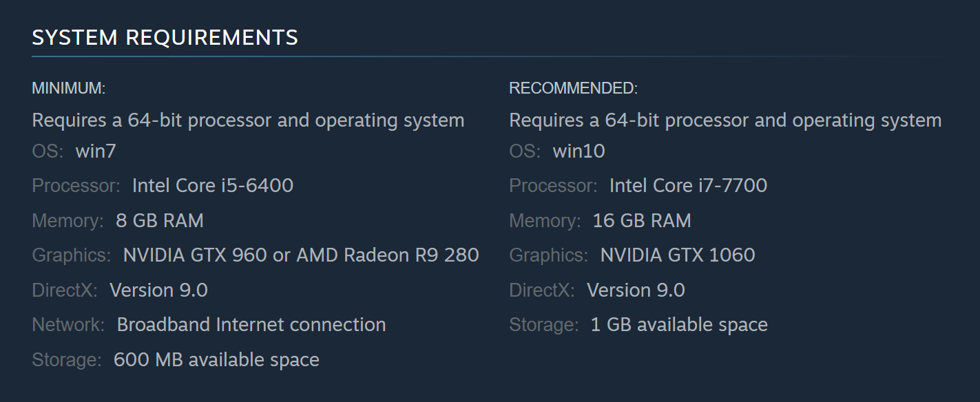This screenshot has height=402, width=980.
Task: Click the minimum 64-bit processor requirement line
Action: point(248,120)
